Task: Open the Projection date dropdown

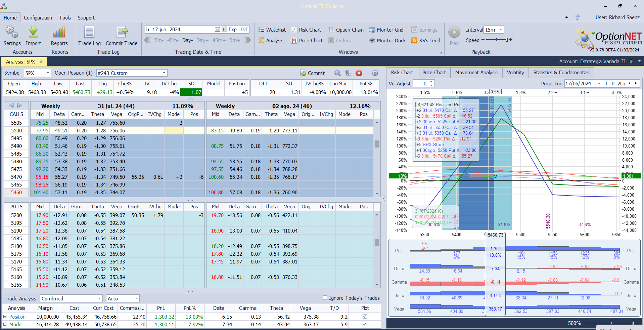Action: click(x=599, y=83)
